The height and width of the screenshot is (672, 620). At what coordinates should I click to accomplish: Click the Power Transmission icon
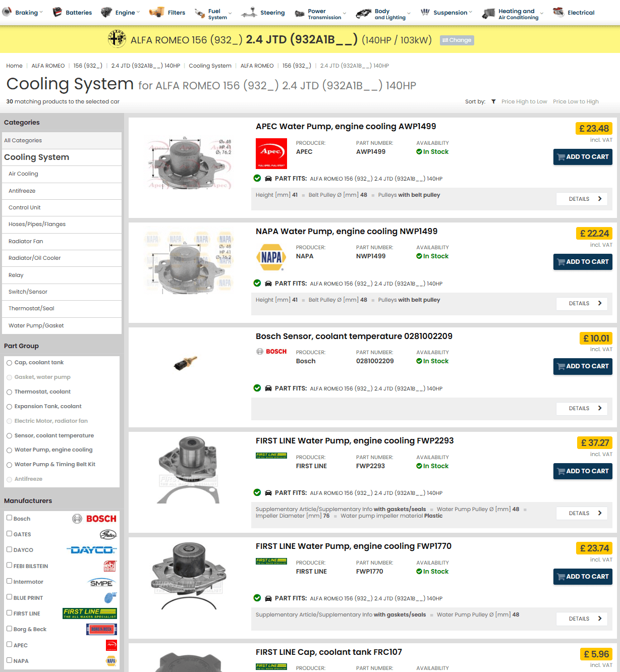(x=300, y=14)
